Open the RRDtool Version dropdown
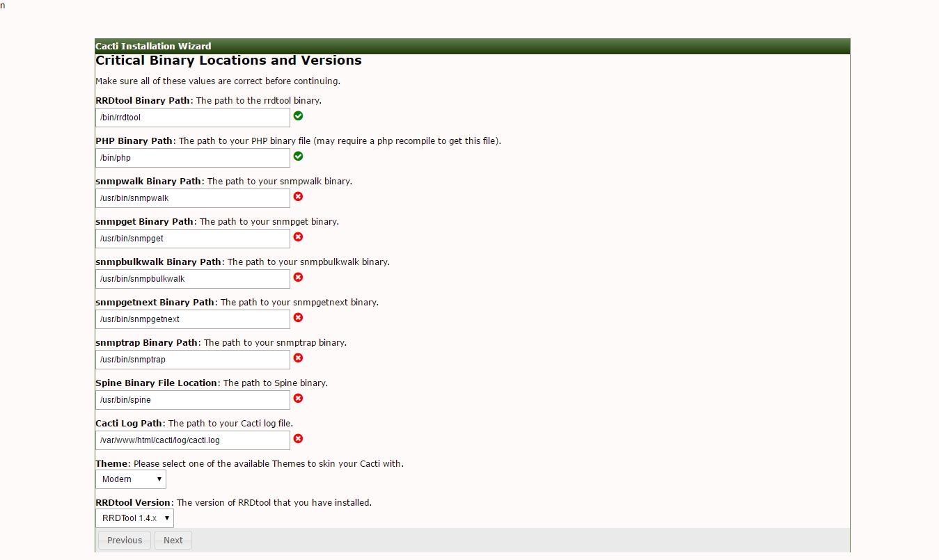The height and width of the screenshot is (560, 939). coord(134,518)
